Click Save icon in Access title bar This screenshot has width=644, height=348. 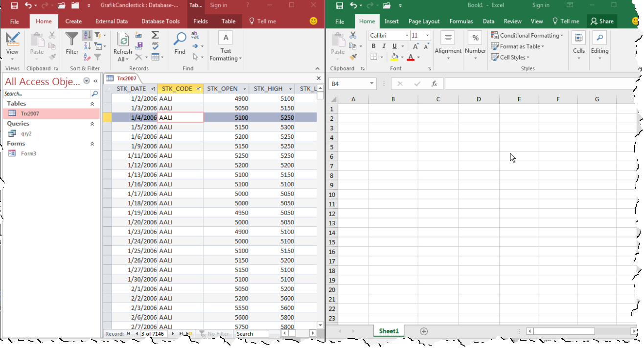click(14, 6)
